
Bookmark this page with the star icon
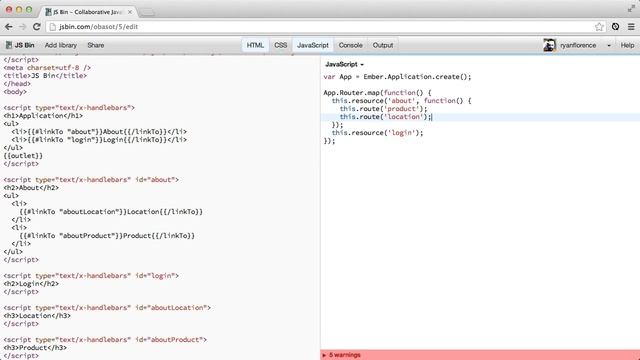coord(599,27)
